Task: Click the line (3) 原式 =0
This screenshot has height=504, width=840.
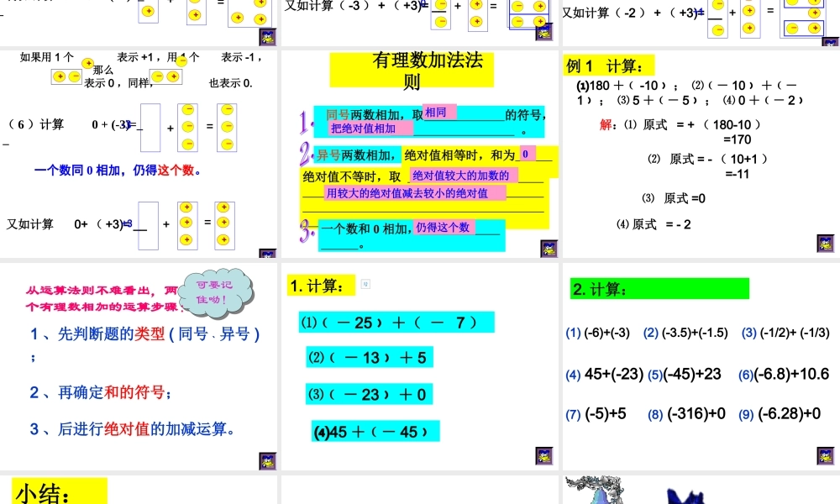Action: [674, 198]
